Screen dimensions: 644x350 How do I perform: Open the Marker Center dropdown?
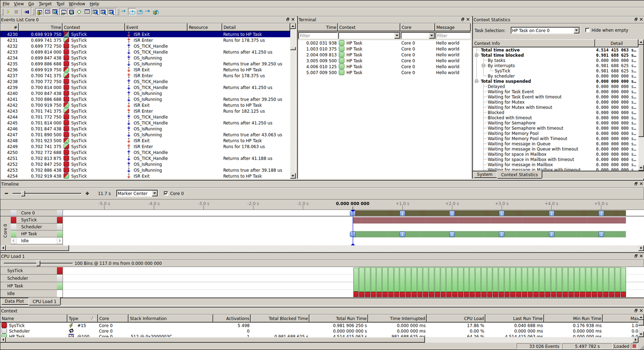coord(155,193)
